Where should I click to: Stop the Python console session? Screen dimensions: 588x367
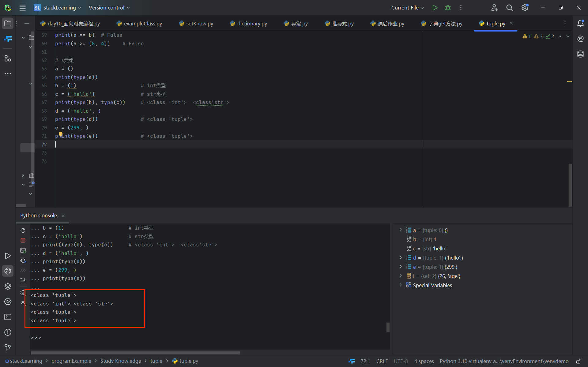pos(23,240)
